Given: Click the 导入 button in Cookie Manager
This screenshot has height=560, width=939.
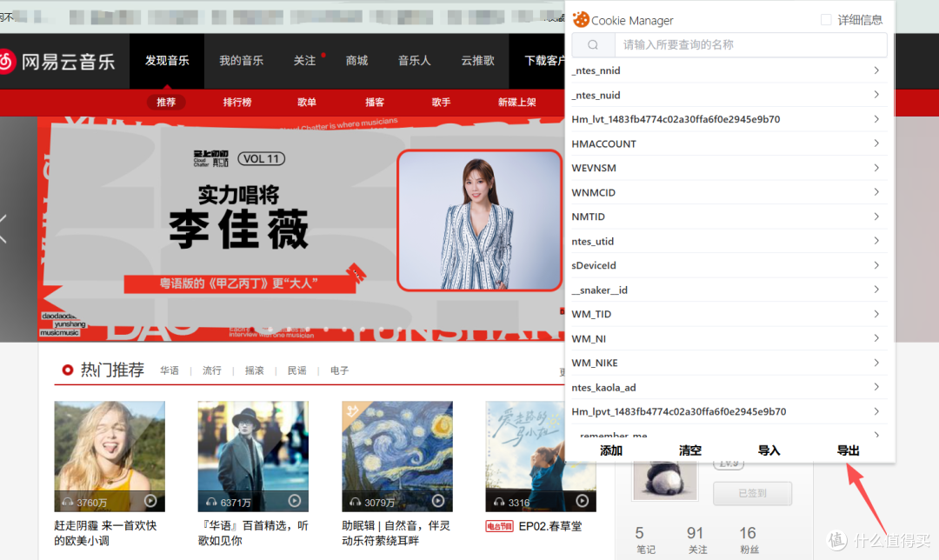Looking at the screenshot, I should tap(769, 450).
